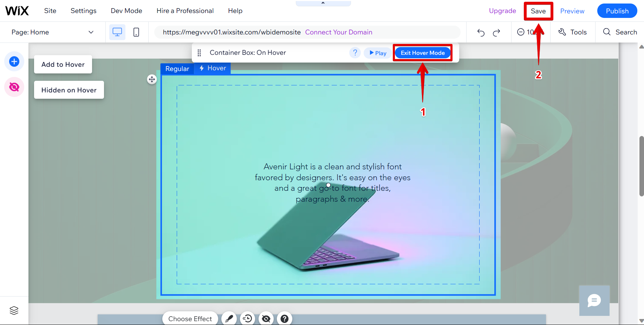Switch to desktop editor view
The image size is (644, 325).
pyautogui.click(x=117, y=32)
